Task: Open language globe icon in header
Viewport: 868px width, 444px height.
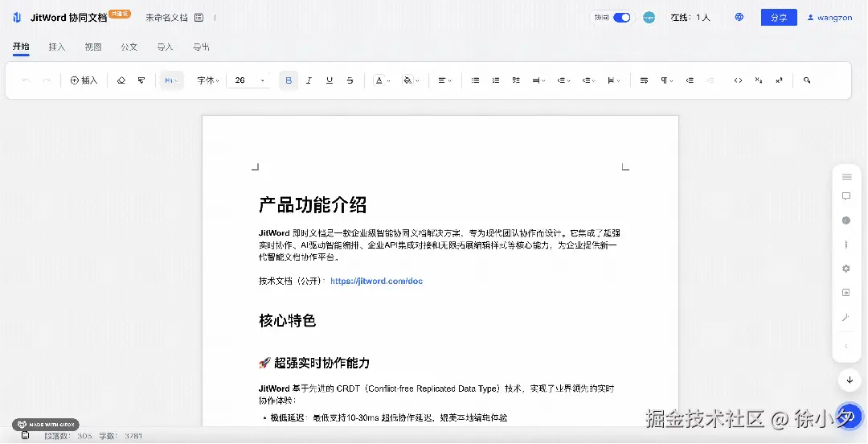Action: [x=739, y=17]
